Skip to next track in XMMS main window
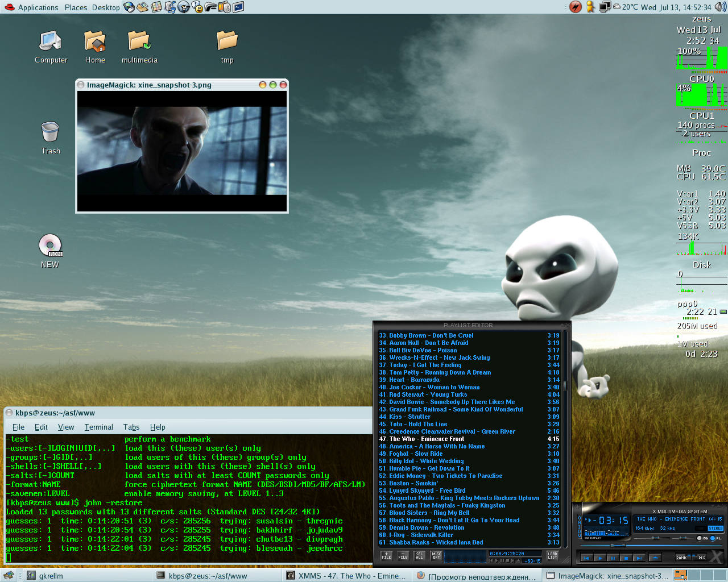Viewport: 728px width, 582px height. tap(639, 558)
